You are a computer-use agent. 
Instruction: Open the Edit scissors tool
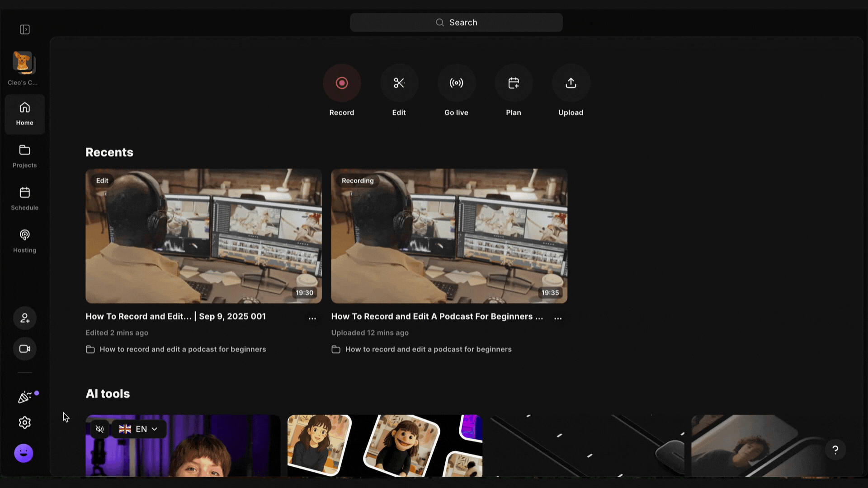399,83
